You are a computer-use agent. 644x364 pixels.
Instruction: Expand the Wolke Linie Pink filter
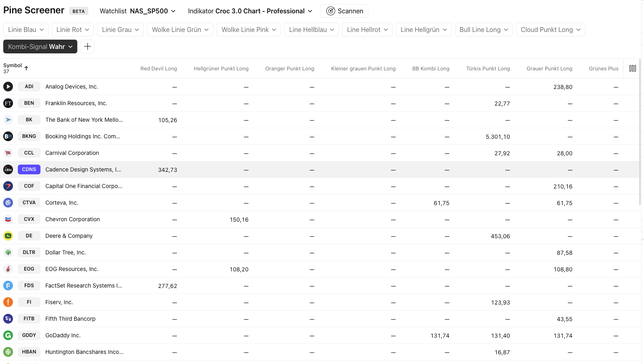pyautogui.click(x=249, y=30)
